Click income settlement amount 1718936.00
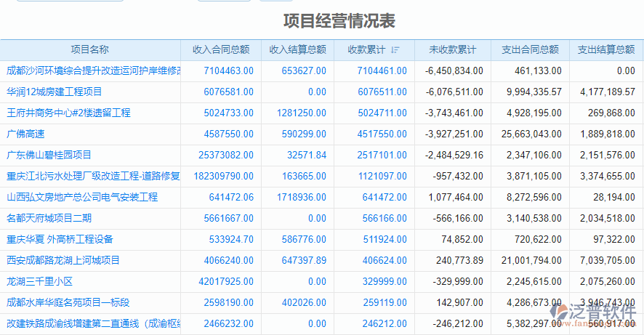This screenshot has height=335, width=644. coord(302,197)
